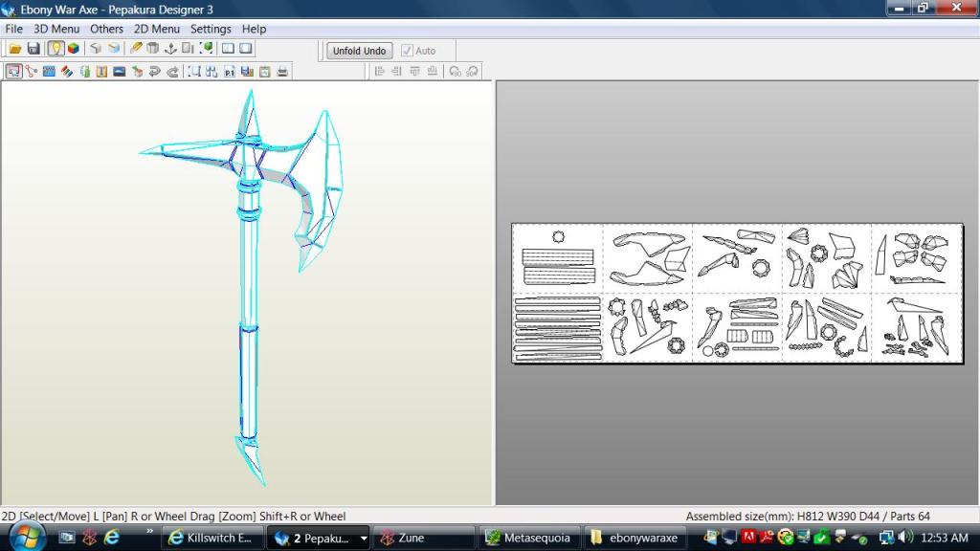Switch to Killswitch E... taskbar window
Screen dimensions: 980x551
click(x=212, y=538)
